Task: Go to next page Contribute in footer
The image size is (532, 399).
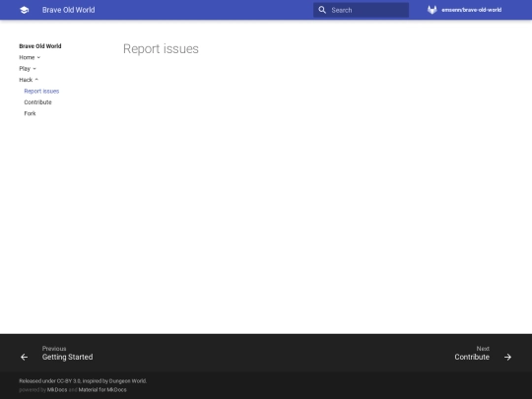Action: tap(472, 357)
